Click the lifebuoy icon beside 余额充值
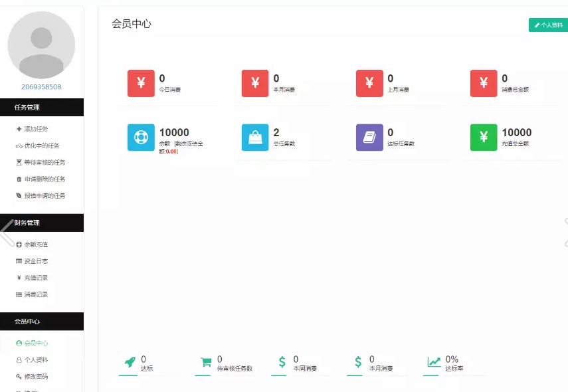The image size is (568, 392). [x=19, y=245]
